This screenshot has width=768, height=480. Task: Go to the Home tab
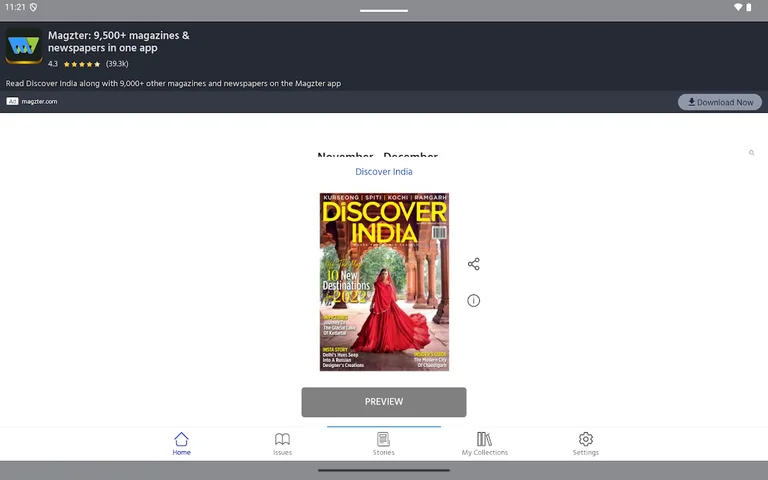point(181,444)
